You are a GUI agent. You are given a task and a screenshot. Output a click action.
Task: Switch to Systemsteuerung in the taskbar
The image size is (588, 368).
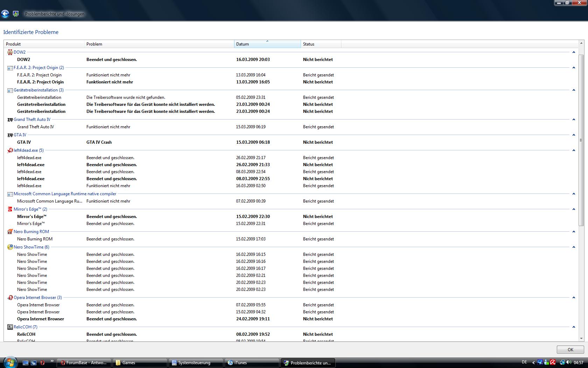(x=196, y=363)
